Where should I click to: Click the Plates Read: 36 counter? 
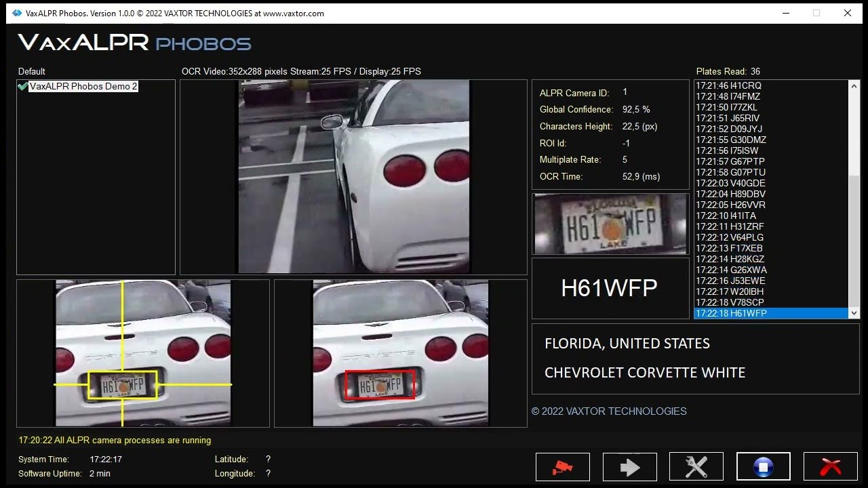click(x=728, y=71)
